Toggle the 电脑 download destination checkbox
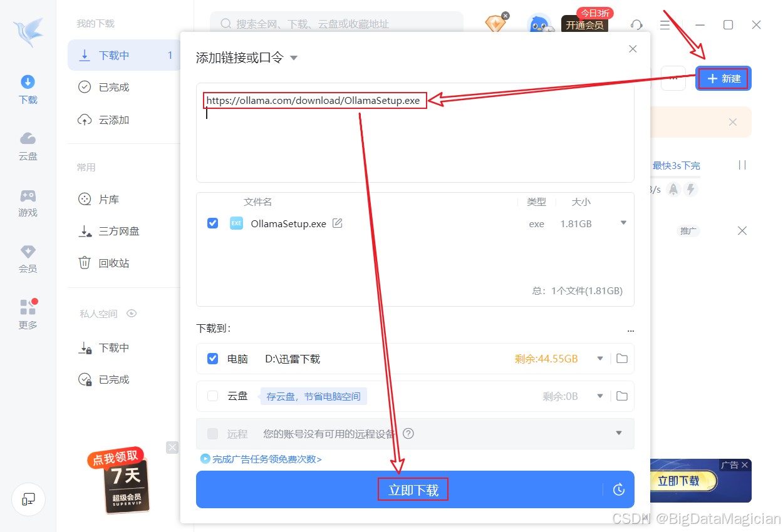Screen dimensions: 783x532 [x=213, y=359]
